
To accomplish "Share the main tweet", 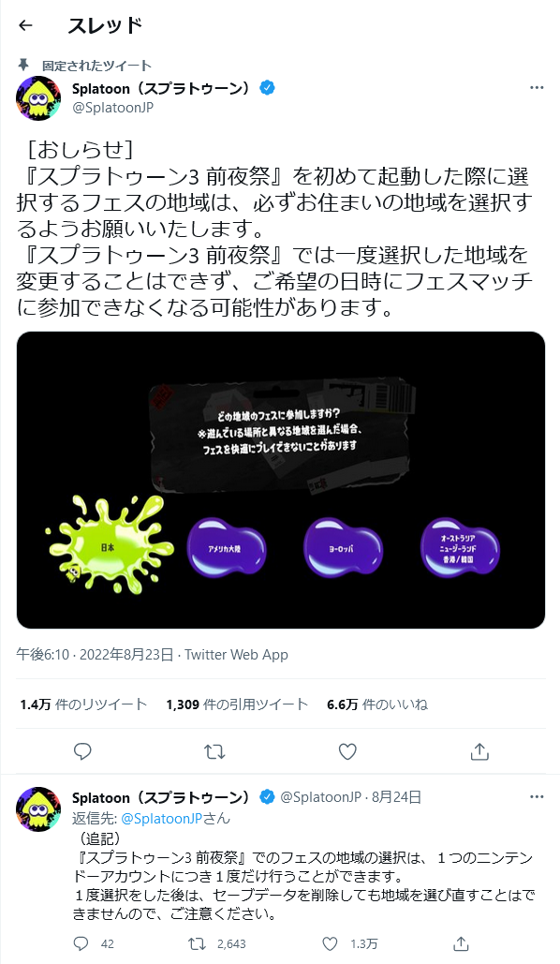I will [x=479, y=751].
